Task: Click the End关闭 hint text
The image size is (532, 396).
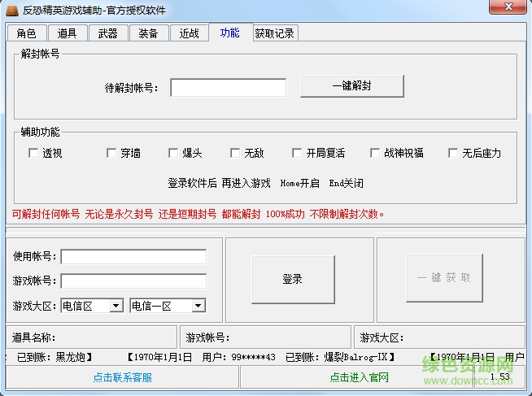Action: (x=346, y=184)
